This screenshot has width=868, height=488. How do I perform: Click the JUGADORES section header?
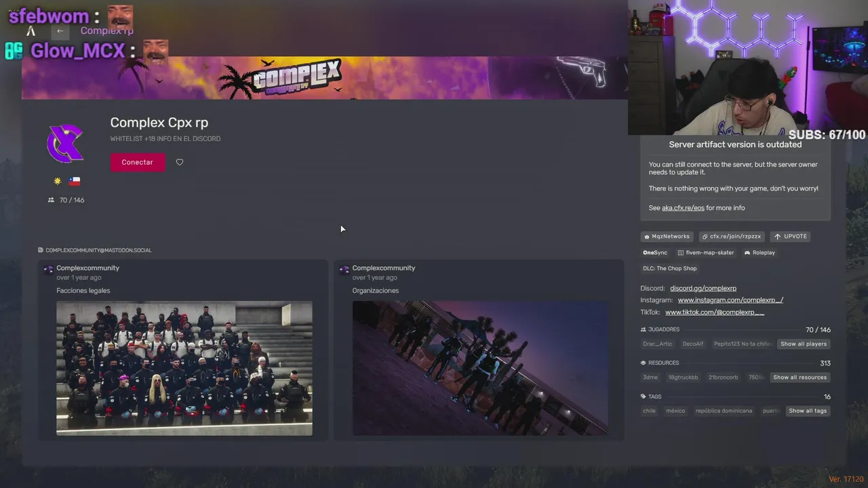click(x=660, y=329)
